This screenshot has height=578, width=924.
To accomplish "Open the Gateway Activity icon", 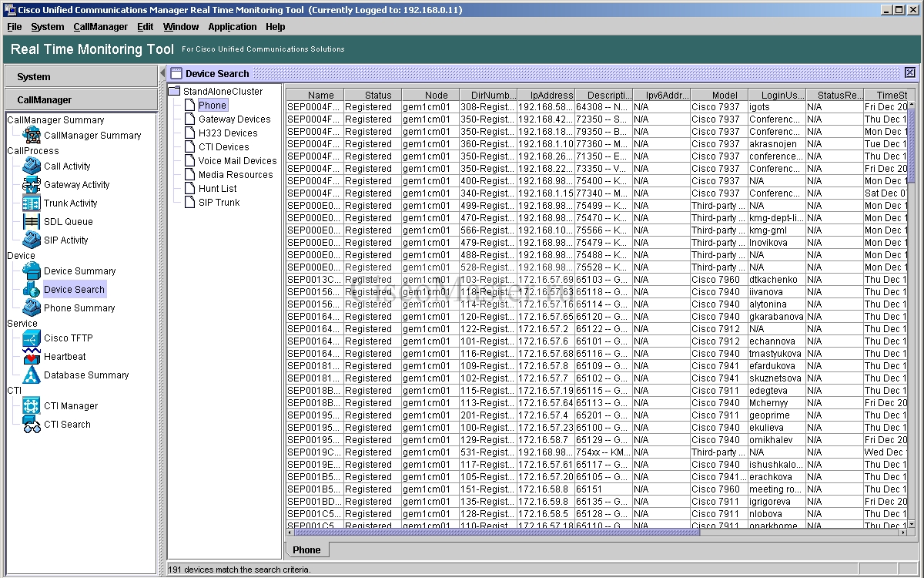I will pos(32,185).
